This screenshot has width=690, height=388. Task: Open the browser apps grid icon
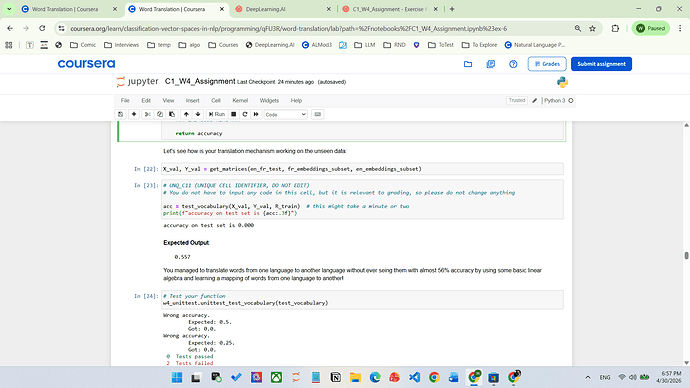point(9,45)
